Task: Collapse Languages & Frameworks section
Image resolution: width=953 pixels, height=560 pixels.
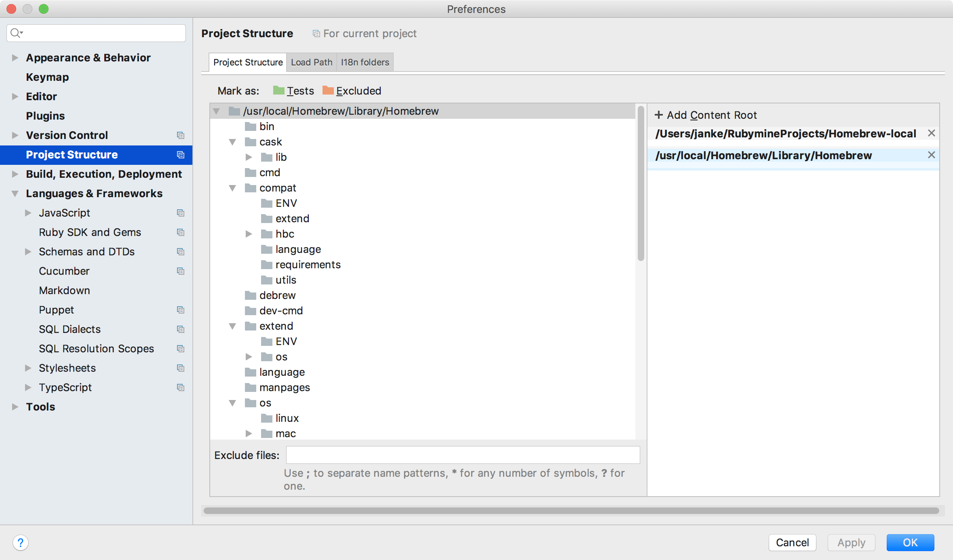Action: click(x=15, y=194)
